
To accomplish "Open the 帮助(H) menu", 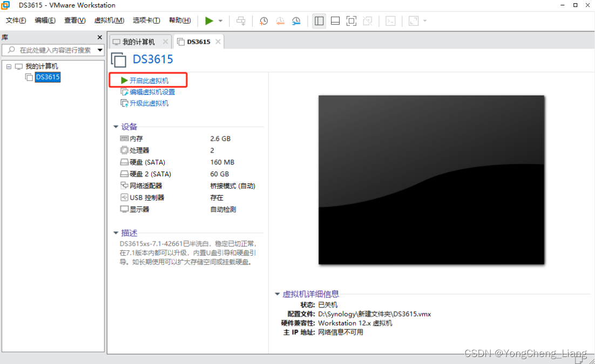I will pos(180,20).
